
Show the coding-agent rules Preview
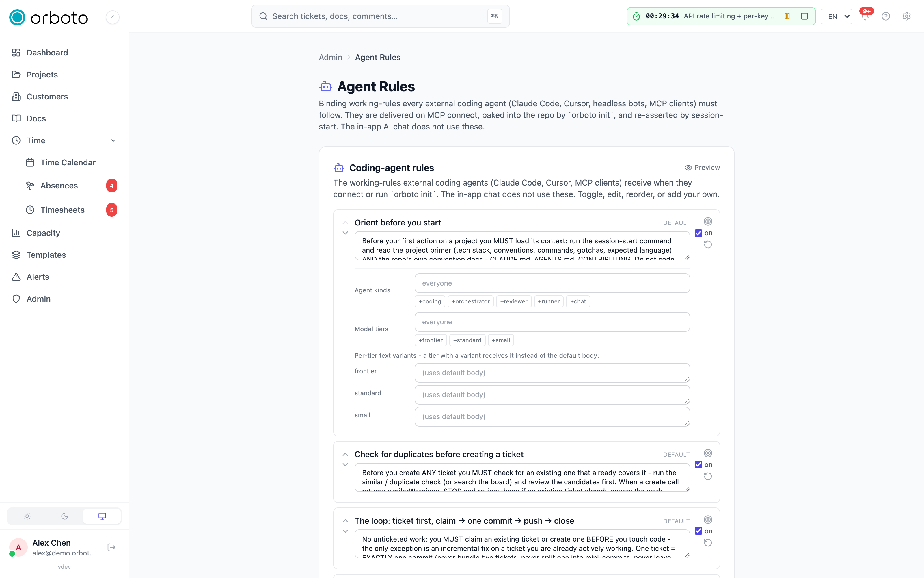(702, 168)
